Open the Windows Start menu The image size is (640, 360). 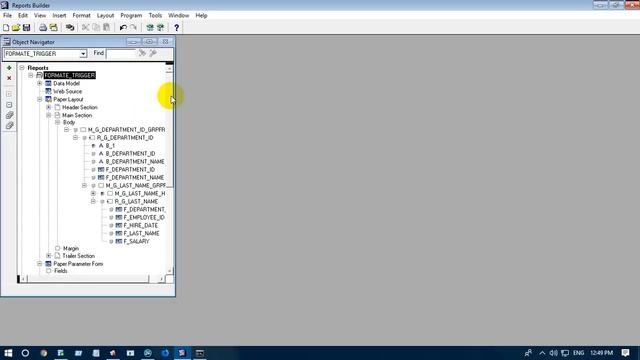(x=8, y=353)
